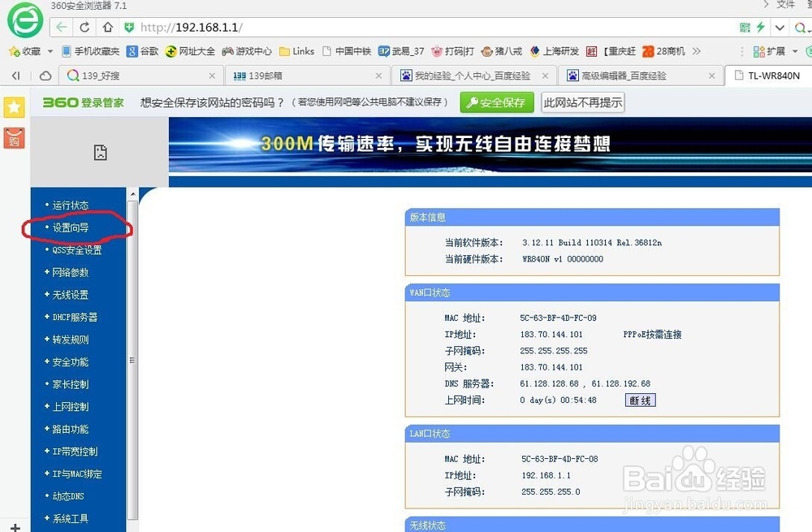
Task: Click the broken image logo placeholder
Action: [101, 153]
